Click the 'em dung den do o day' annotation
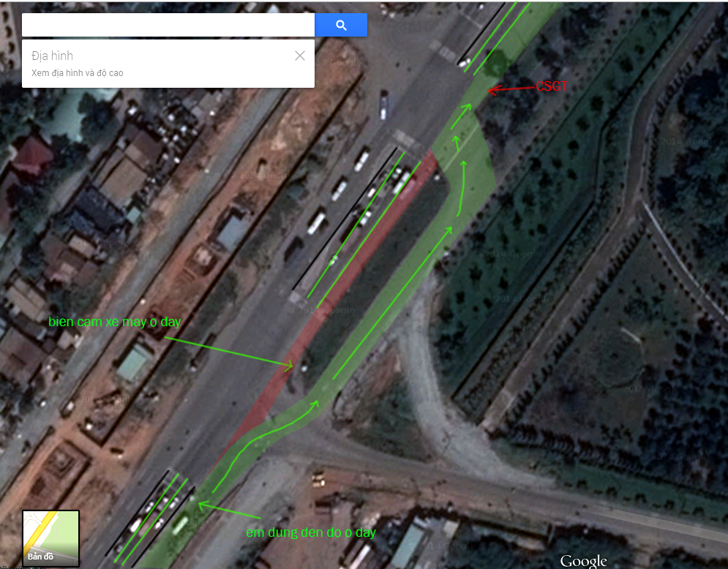This screenshot has height=569, width=728. click(x=311, y=532)
